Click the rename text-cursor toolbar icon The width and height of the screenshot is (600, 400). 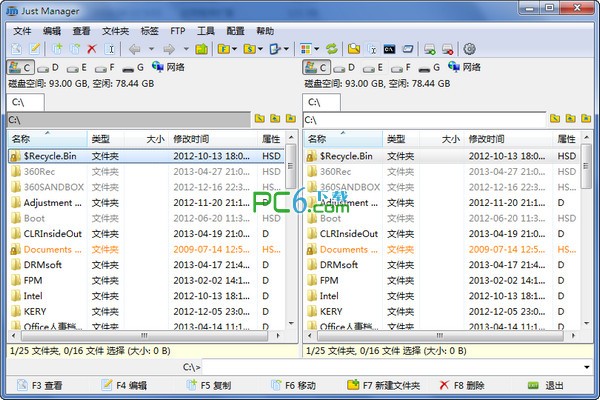click(111, 49)
